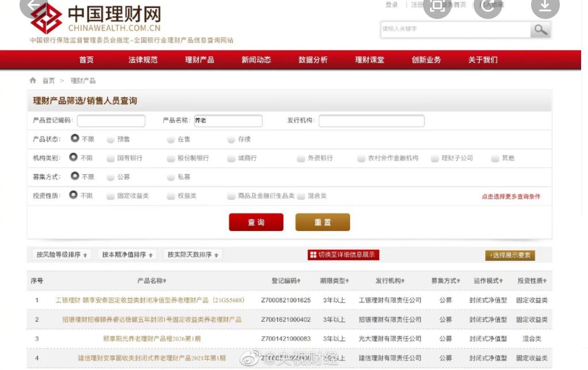Image resolution: width=588 pixels, height=370 pixels.
Task: Click the top keyword search box
Action: (456, 29)
